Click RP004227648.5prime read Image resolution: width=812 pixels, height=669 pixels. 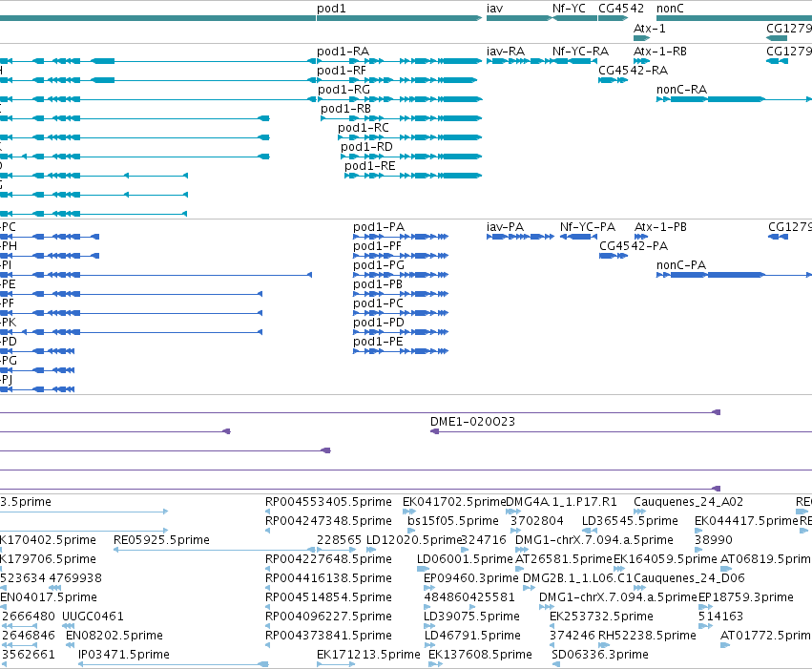pos(268,569)
